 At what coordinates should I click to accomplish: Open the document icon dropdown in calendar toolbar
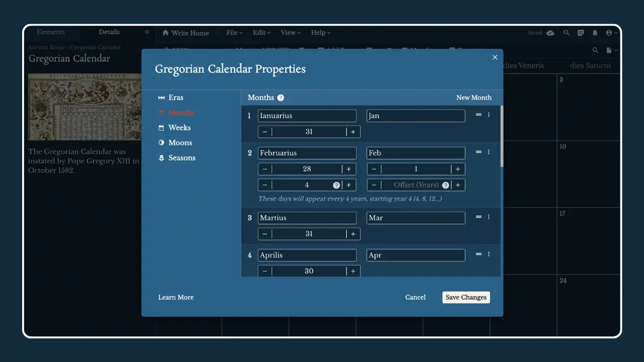point(612,50)
